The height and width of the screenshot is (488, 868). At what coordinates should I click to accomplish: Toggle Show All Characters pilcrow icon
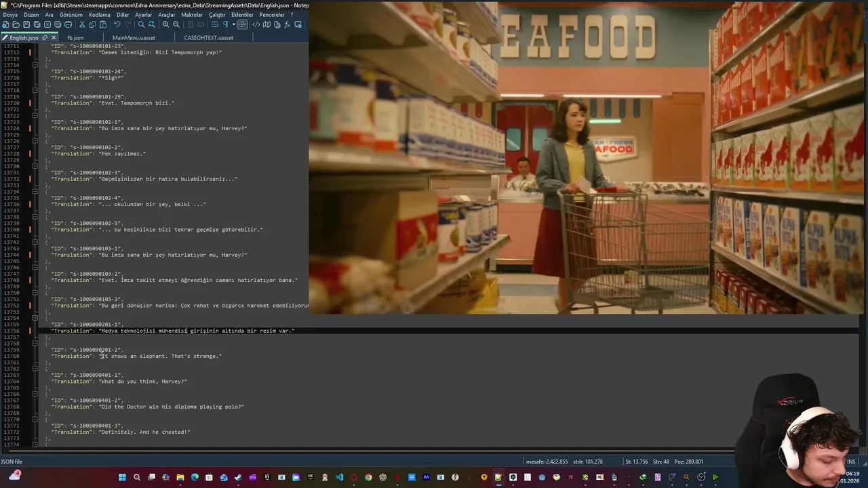[226, 24]
